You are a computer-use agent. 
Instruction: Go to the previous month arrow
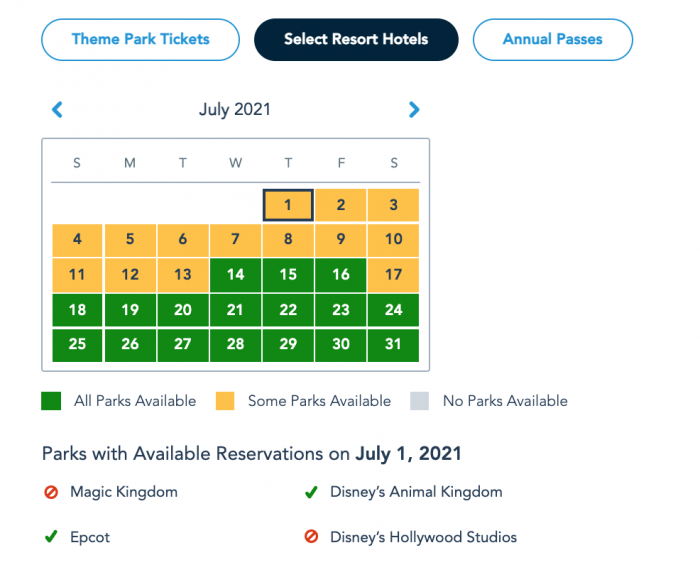coord(57,110)
